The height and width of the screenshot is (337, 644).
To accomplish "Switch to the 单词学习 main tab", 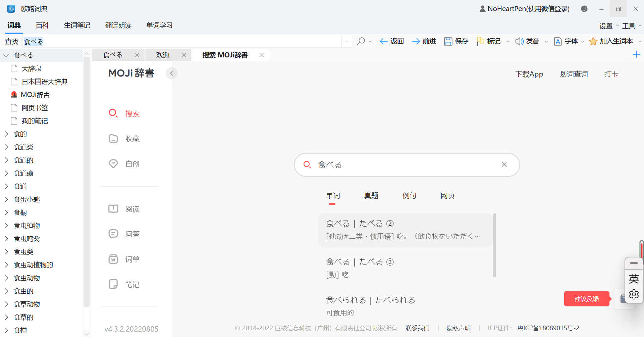I will (159, 25).
